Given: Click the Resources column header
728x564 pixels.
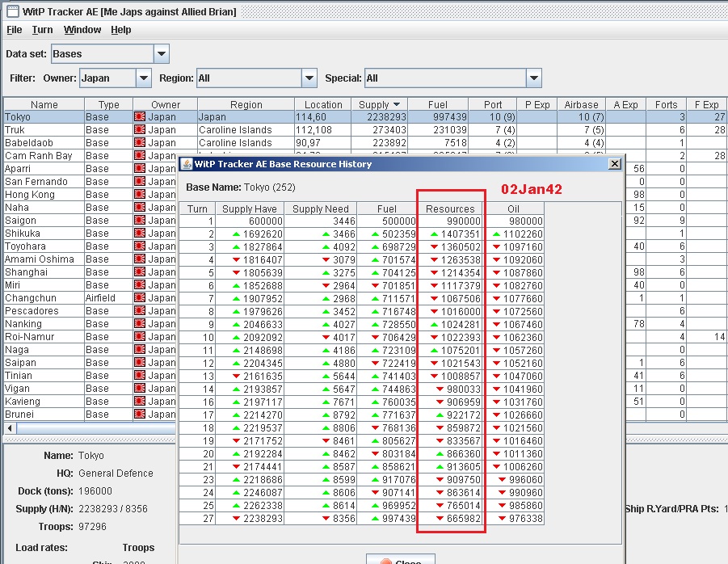Looking at the screenshot, I should tap(450, 209).
